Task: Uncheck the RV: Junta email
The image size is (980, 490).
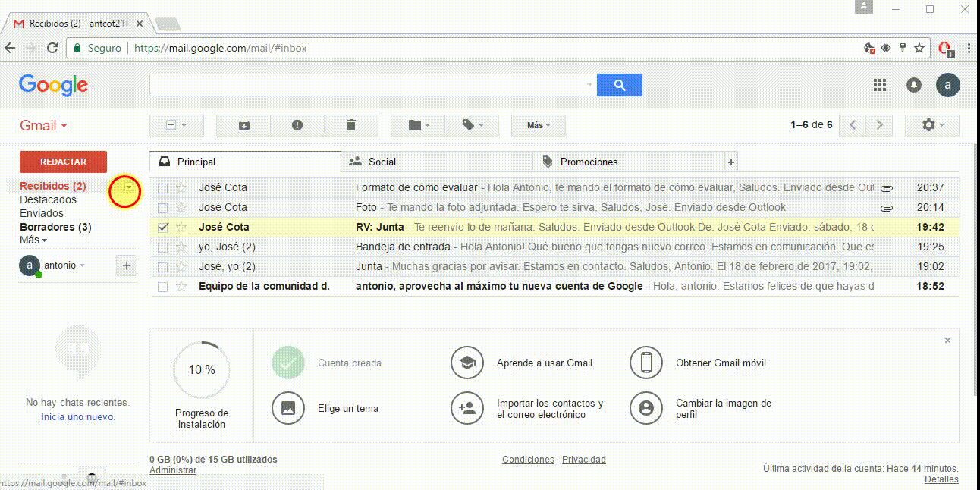Action: click(162, 227)
